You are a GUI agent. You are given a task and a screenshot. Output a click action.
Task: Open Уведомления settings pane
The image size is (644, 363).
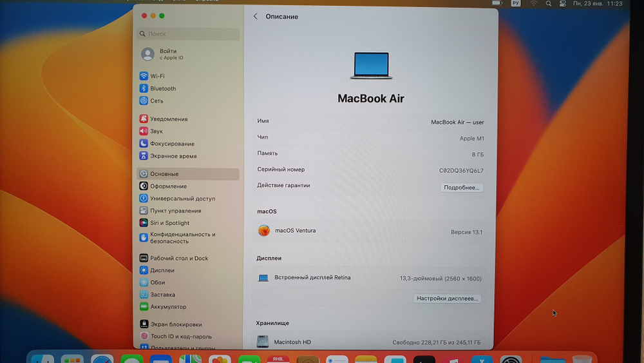164,119
